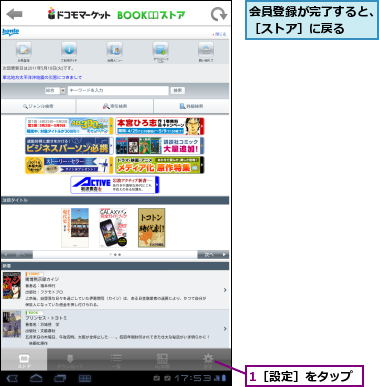
Task: Expand the カイジ entry chevron
Action: 225,290
